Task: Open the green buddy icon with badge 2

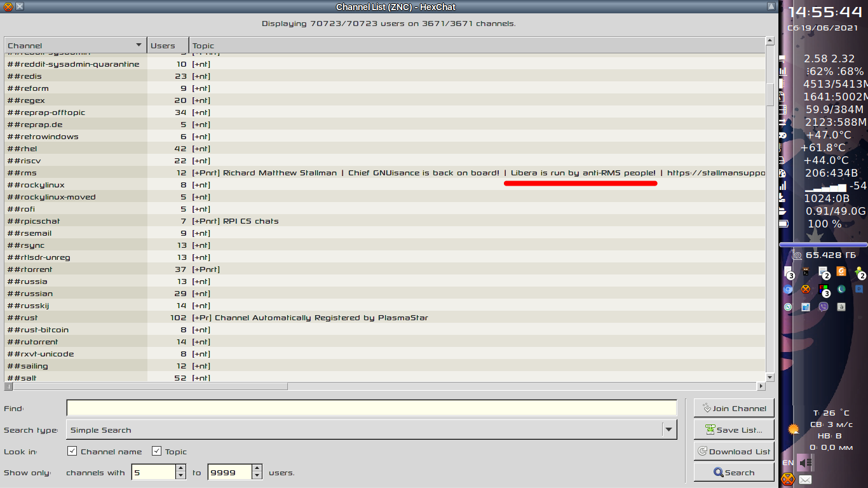Action: (x=859, y=272)
